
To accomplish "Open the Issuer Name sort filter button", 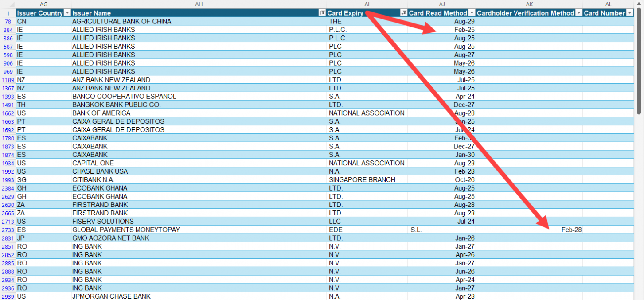I will (322, 13).
